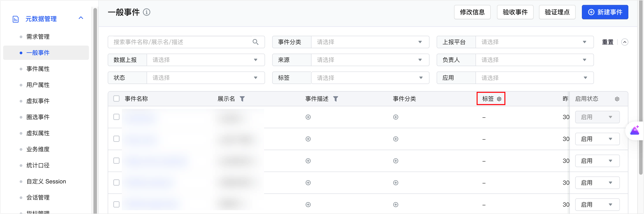Image resolution: width=644 pixels, height=214 pixels.
Task: Go to 业务维度 in sidebar
Action: click(x=38, y=149)
